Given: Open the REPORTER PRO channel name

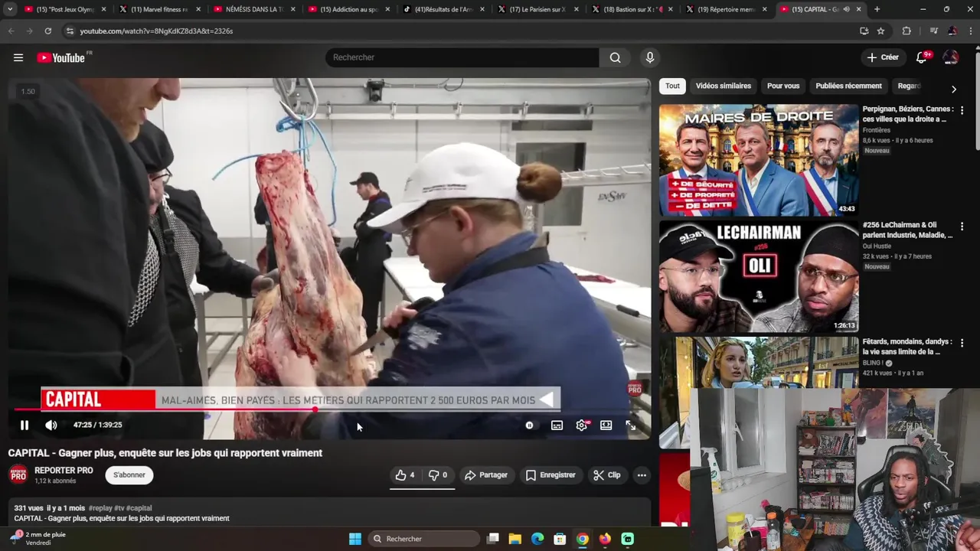Looking at the screenshot, I should [64, 471].
